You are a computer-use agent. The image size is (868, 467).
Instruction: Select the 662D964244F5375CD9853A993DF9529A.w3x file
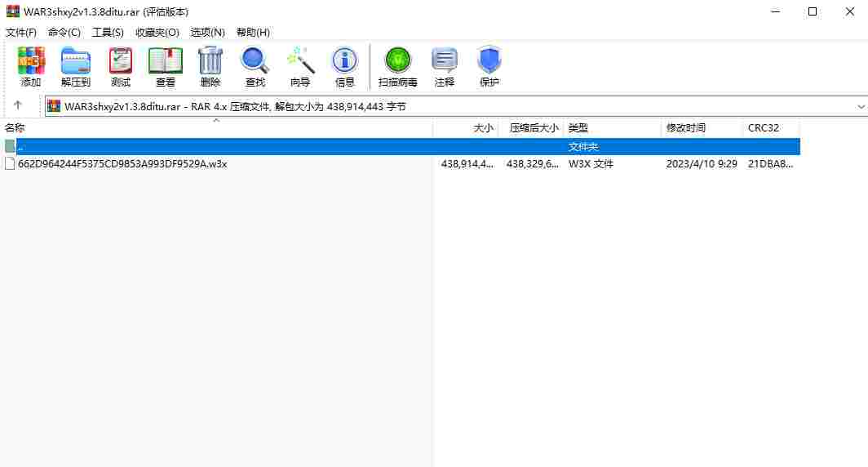122,164
